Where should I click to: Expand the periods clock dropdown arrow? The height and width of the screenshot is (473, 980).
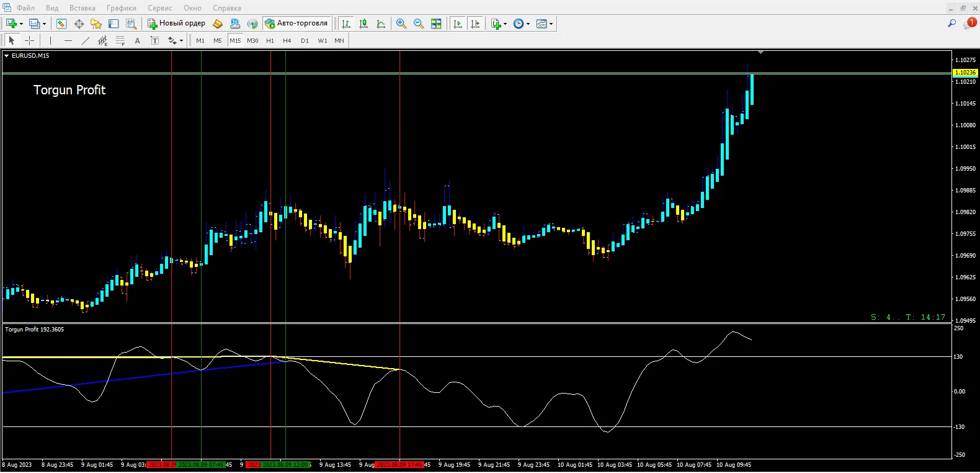point(528,24)
